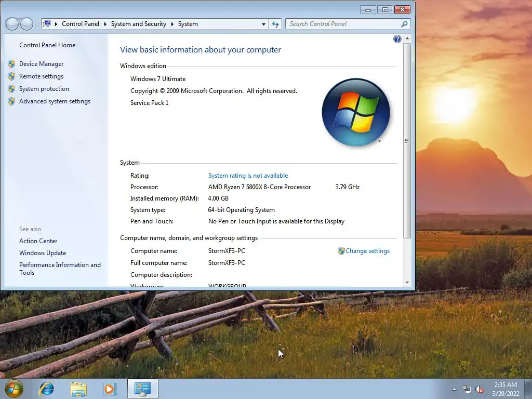Select System in the breadcrumb

pos(188,24)
